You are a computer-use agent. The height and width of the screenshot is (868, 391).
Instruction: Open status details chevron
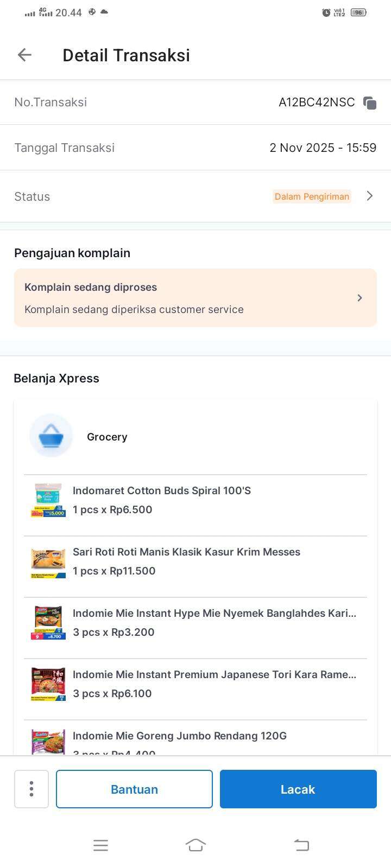click(370, 196)
